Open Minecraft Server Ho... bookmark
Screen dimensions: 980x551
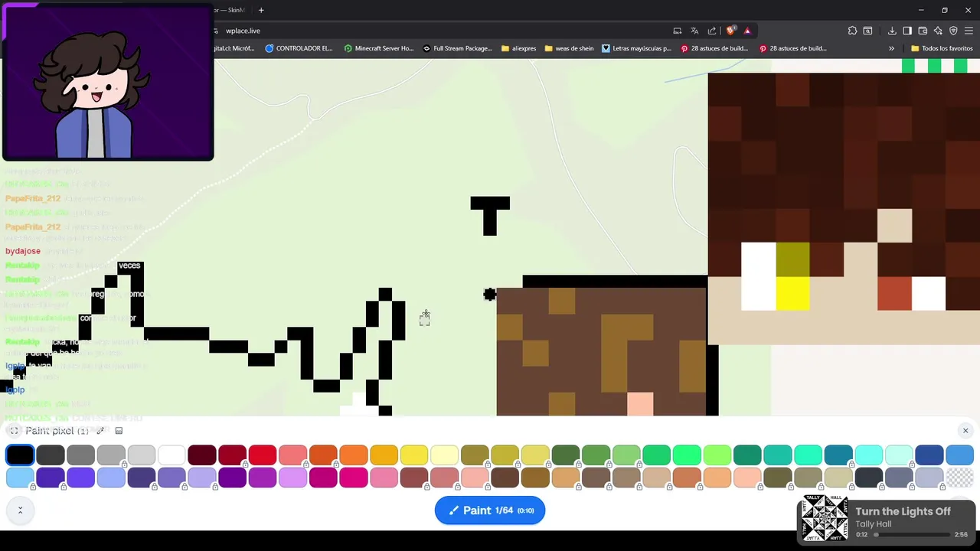379,48
